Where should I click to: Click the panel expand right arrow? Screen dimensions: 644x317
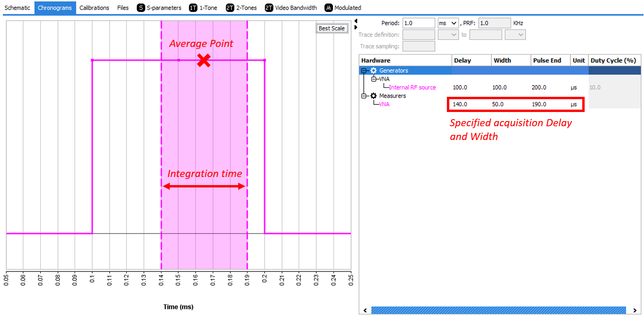point(356,27)
